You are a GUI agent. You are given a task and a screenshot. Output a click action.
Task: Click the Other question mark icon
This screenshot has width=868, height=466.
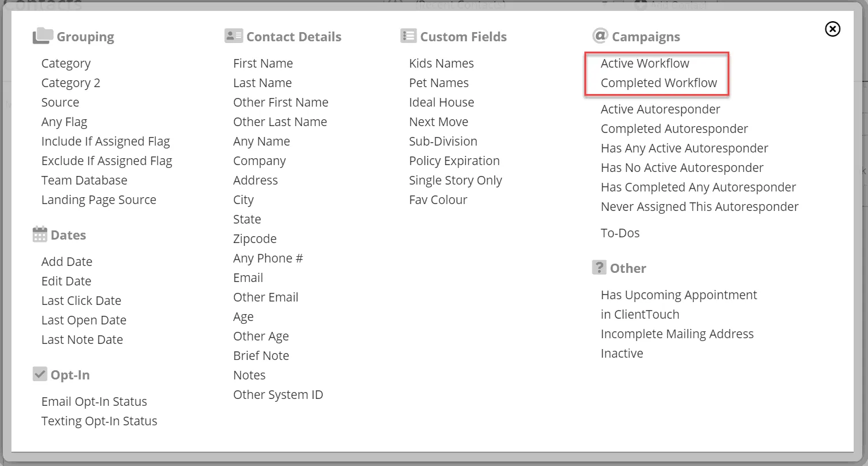599,267
